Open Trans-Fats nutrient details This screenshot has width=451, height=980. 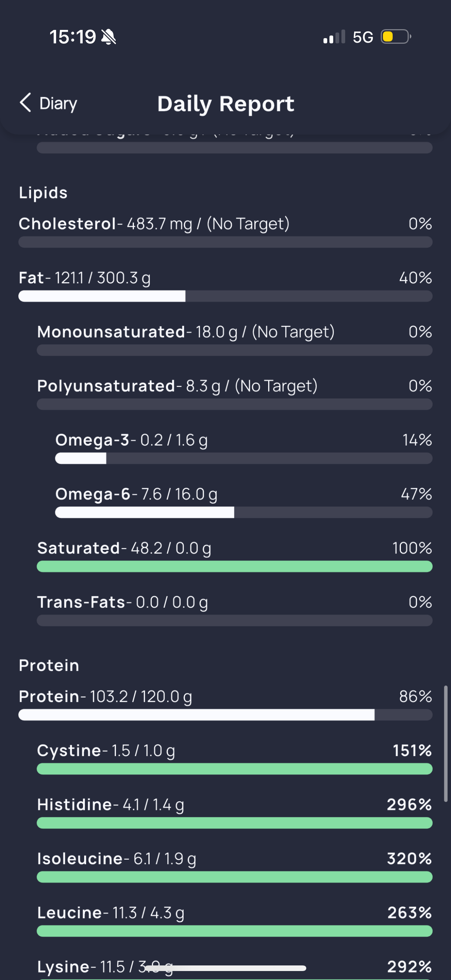(234, 610)
